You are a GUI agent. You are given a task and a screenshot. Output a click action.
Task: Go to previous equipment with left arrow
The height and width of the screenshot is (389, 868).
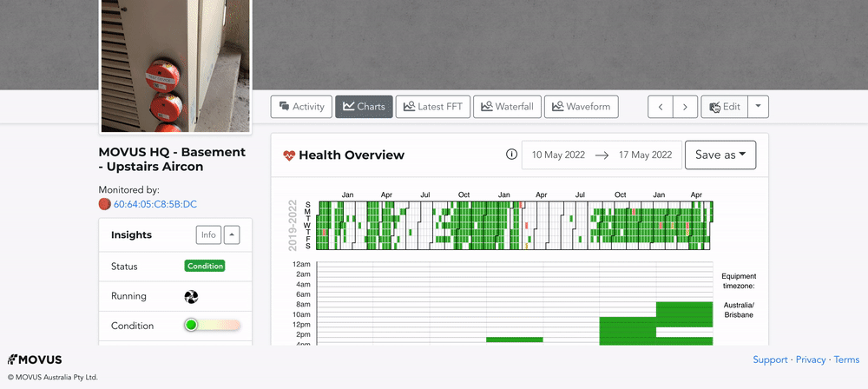[x=661, y=107]
